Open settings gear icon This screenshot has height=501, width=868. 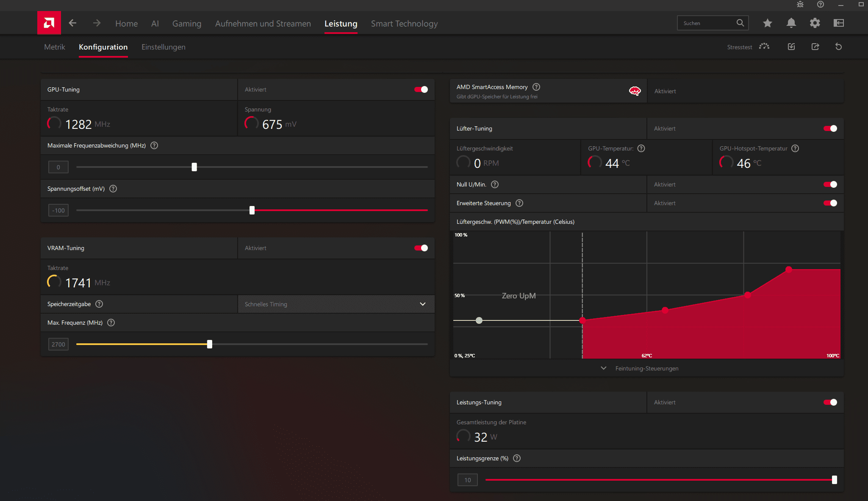coord(815,23)
